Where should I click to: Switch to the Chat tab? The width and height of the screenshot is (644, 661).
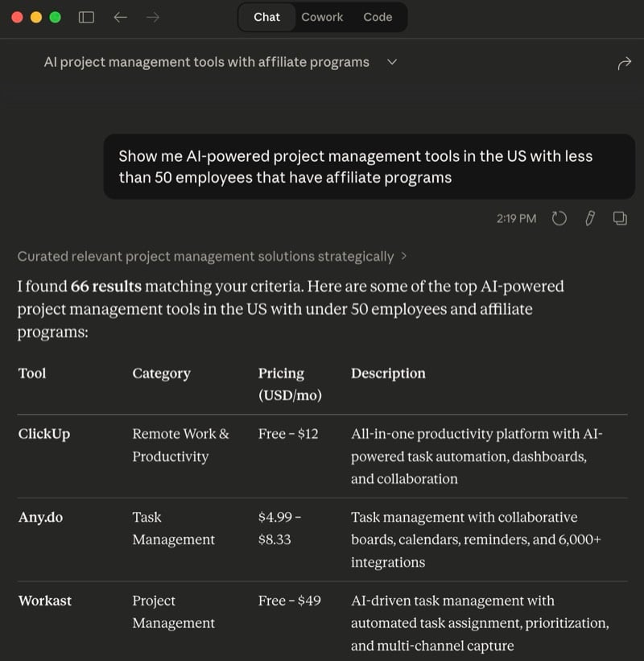tap(266, 17)
